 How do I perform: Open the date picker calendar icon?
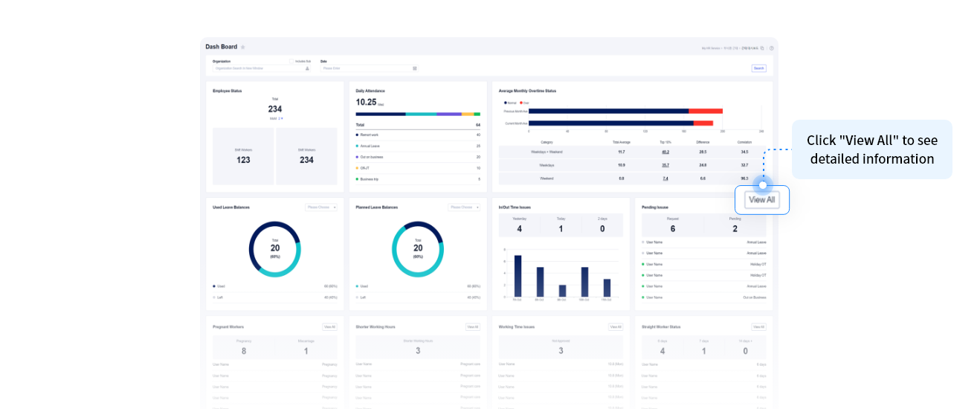pyautogui.click(x=414, y=68)
